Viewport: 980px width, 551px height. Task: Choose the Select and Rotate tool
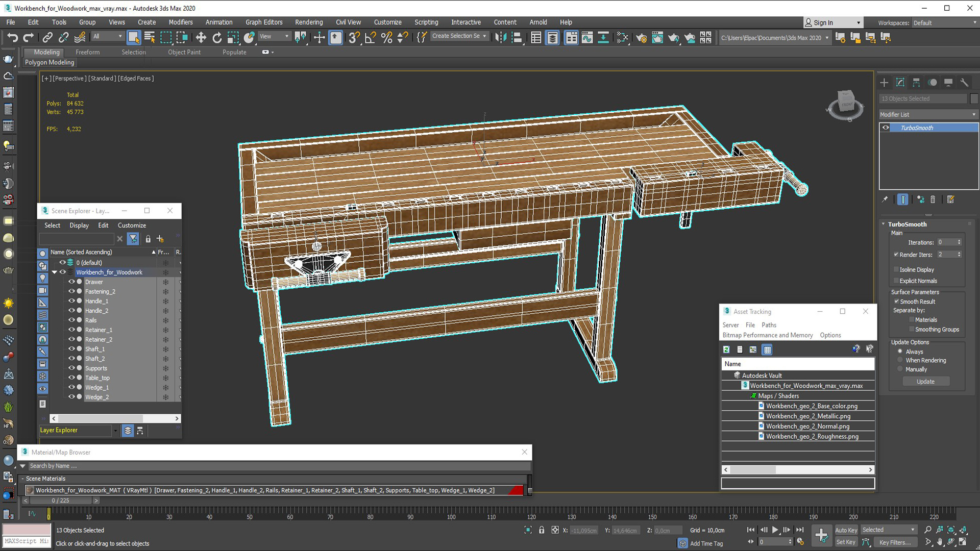[x=217, y=37]
